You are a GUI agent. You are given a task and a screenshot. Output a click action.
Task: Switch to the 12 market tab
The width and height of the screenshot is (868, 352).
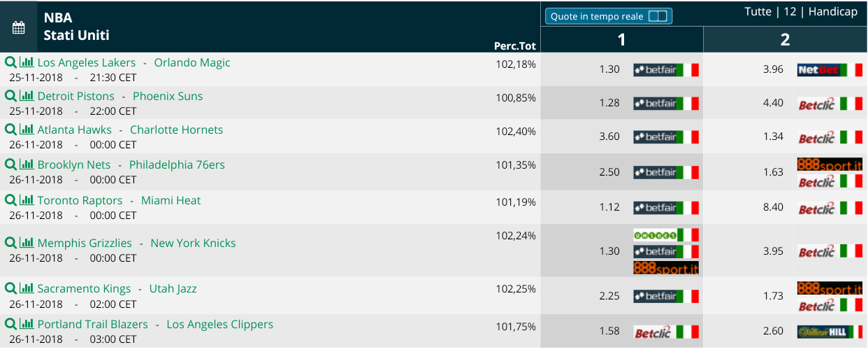coord(790,12)
